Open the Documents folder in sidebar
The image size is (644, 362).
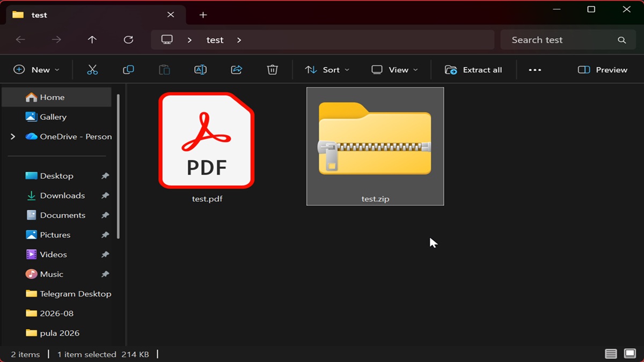tap(57, 215)
